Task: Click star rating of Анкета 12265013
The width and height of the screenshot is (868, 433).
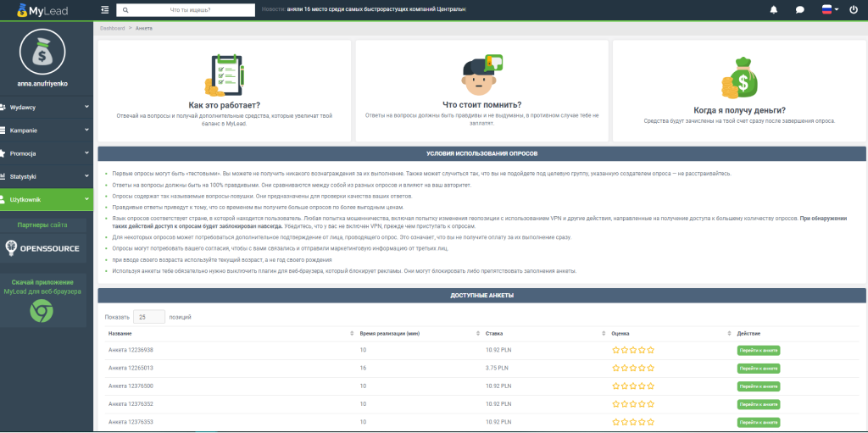Action: point(632,368)
